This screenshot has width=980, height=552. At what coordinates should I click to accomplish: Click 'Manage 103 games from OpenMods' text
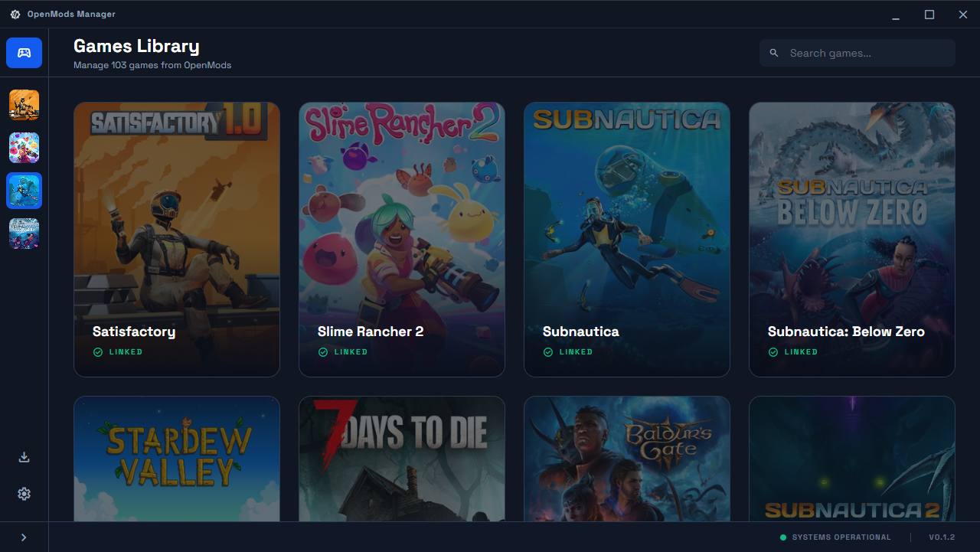[x=152, y=65]
